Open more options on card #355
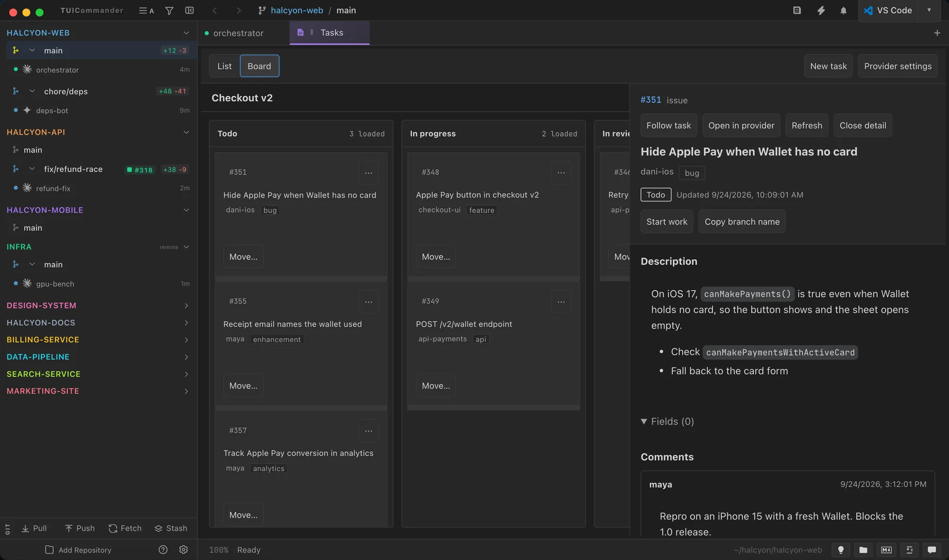The width and height of the screenshot is (949, 560). (369, 302)
